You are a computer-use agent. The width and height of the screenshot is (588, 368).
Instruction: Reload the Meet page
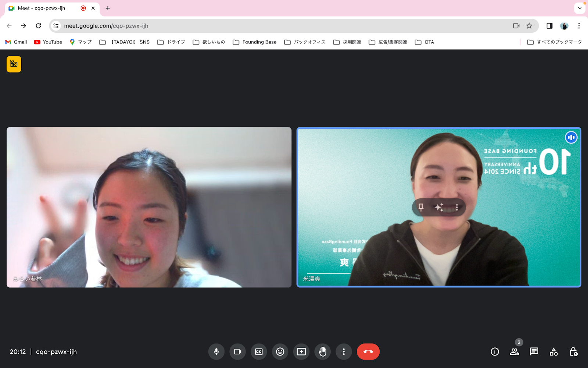38,26
